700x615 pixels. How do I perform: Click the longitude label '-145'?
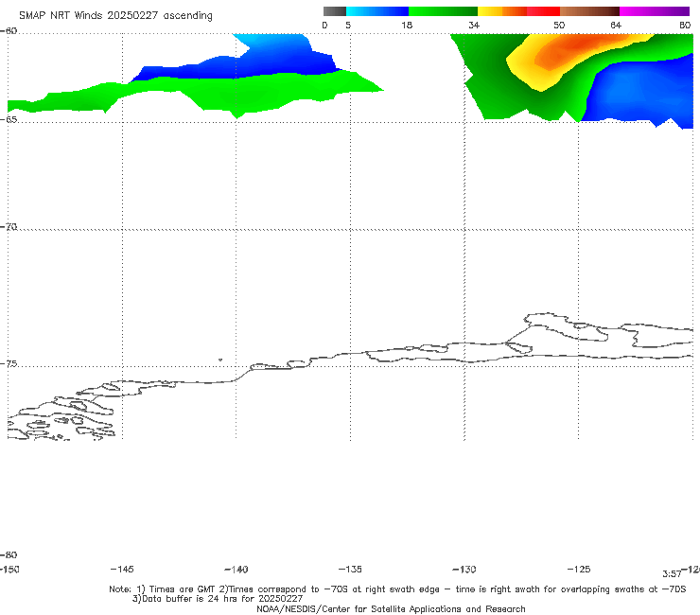point(122,569)
